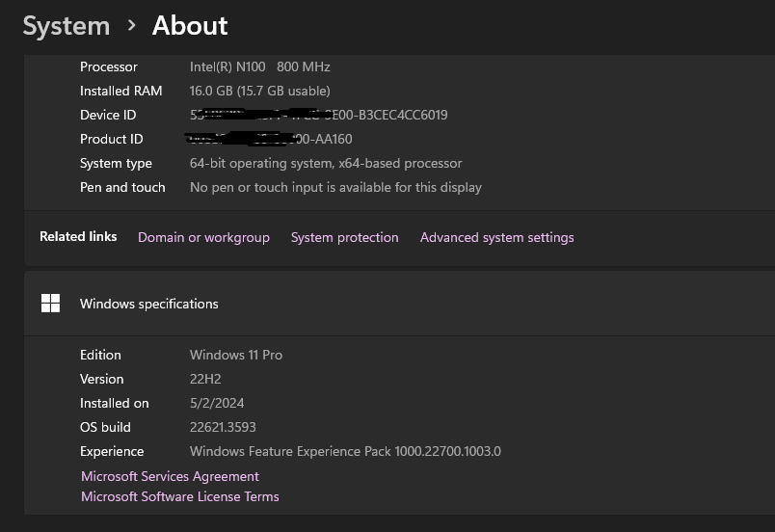The width and height of the screenshot is (775, 532).
Task: Collapse the Windows specifications section header
Action: pyautogui.click(x=399, y=304)
